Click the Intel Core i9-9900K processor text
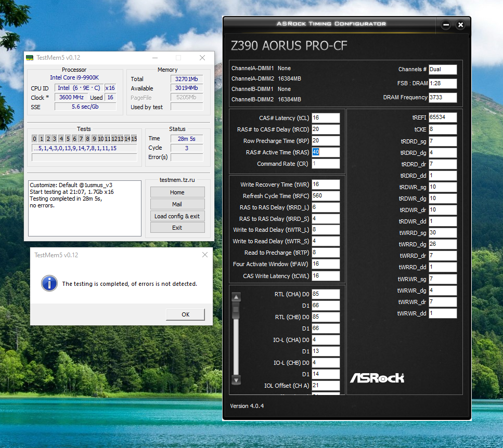This screenshot has height=448, width=503. 74,77
